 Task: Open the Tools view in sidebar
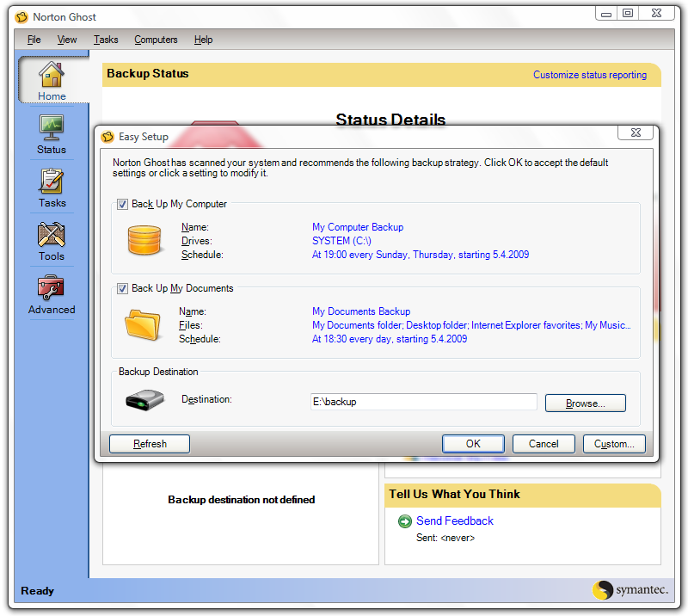(52, 241)
